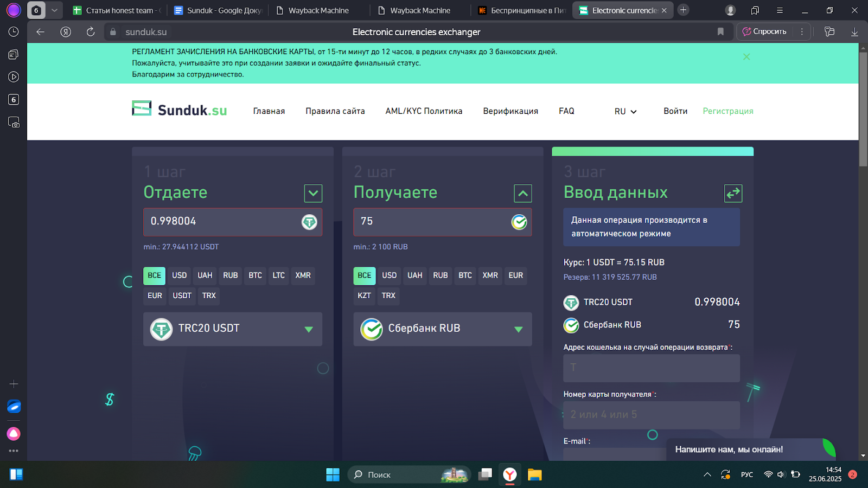Open browser history in left sidebar
Image resolution: width=868 pixels, height=488 pixels.
pyautogui.click(x=14, y=32)
